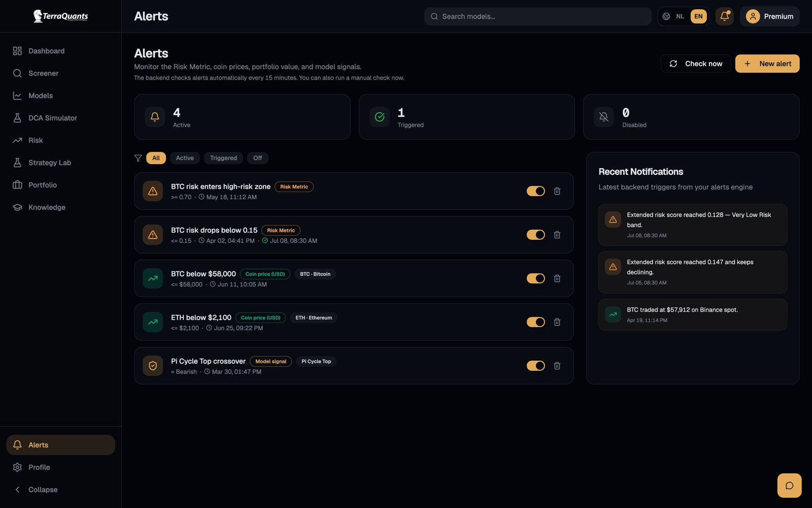
Task: Show alerts that are Off
Action: [x=258, y=158]
